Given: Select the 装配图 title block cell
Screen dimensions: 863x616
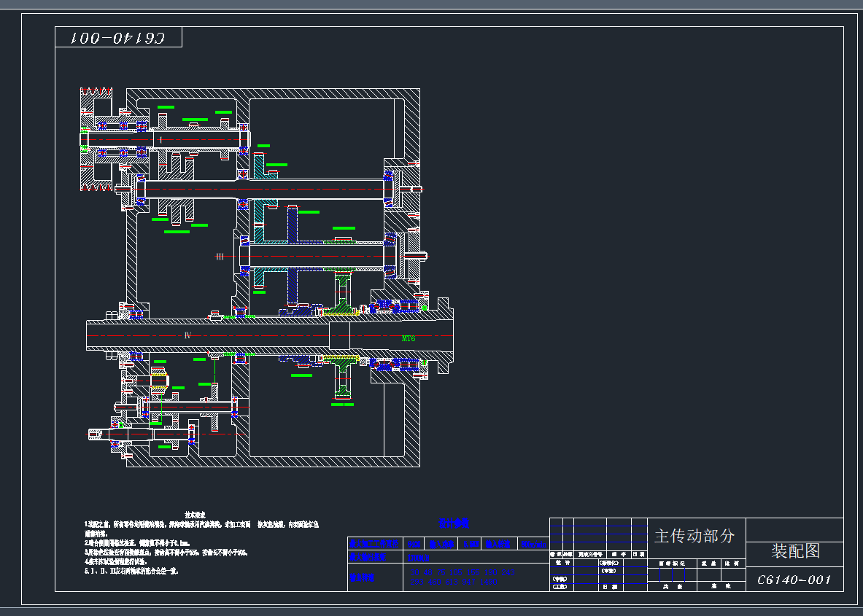Looking at the screenshot, I should (795, 551).
